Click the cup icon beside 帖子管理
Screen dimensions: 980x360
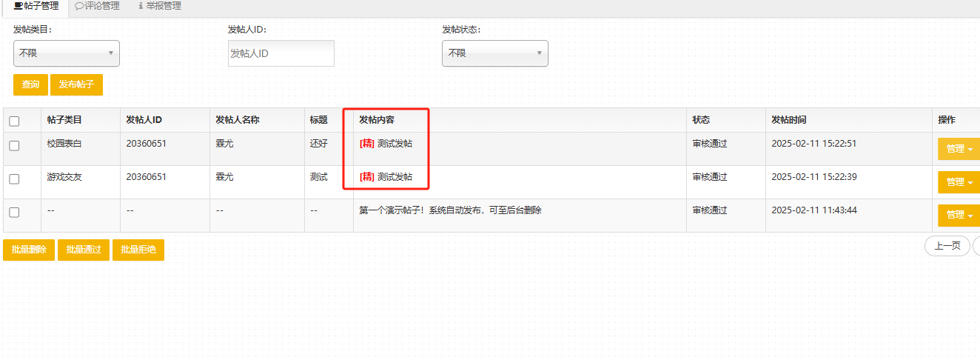tap(18, 6)
